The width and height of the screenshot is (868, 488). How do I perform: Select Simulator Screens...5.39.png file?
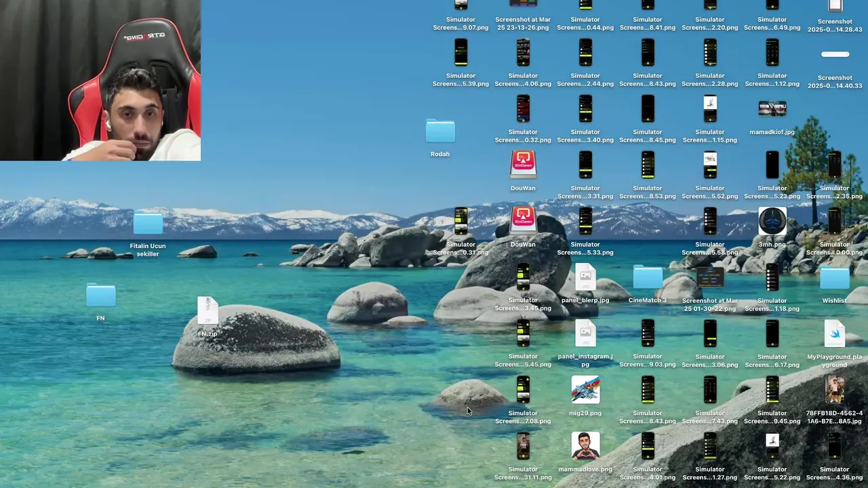(461, 52)
